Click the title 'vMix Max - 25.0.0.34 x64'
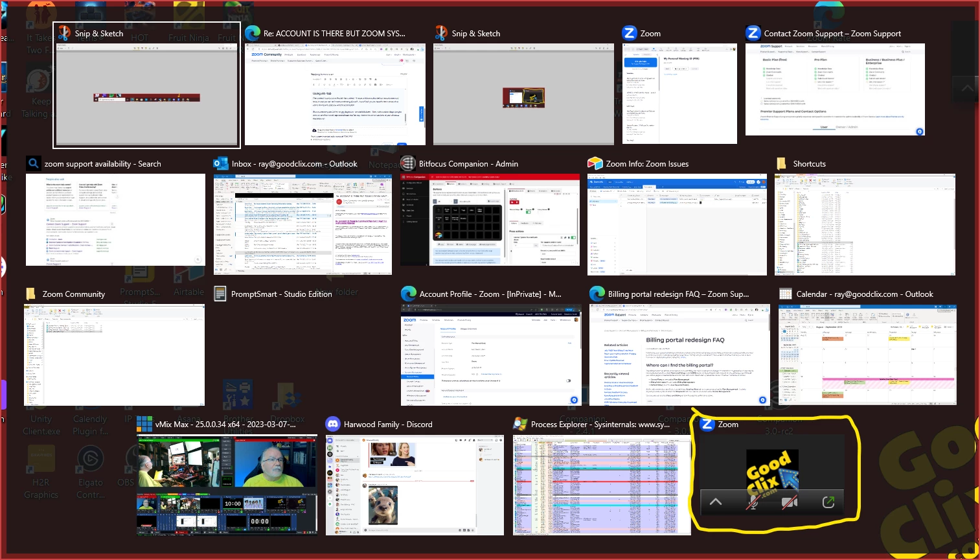This screenshot has width=980, height=560. coord(225,425)
